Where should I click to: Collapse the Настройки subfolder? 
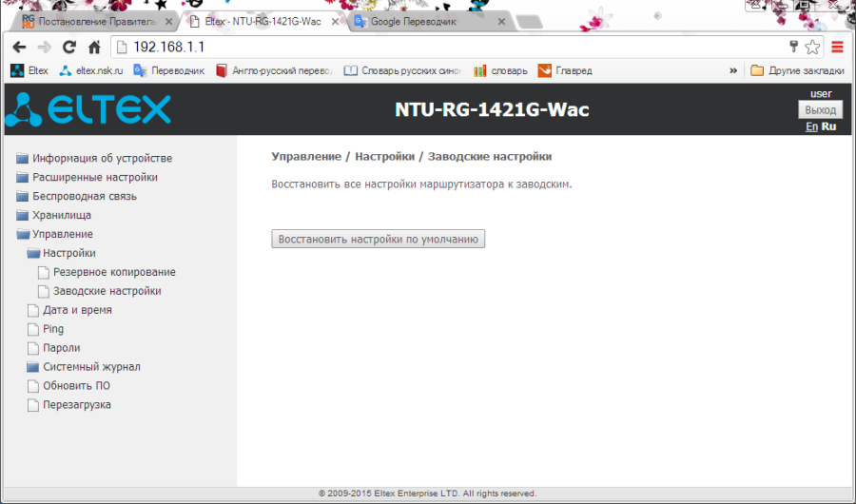click(61, 253)
